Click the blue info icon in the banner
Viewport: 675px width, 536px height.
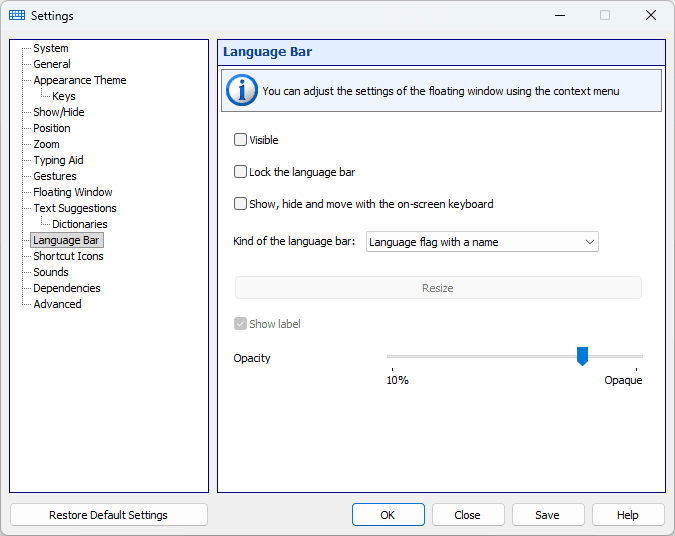pos(242,90)
